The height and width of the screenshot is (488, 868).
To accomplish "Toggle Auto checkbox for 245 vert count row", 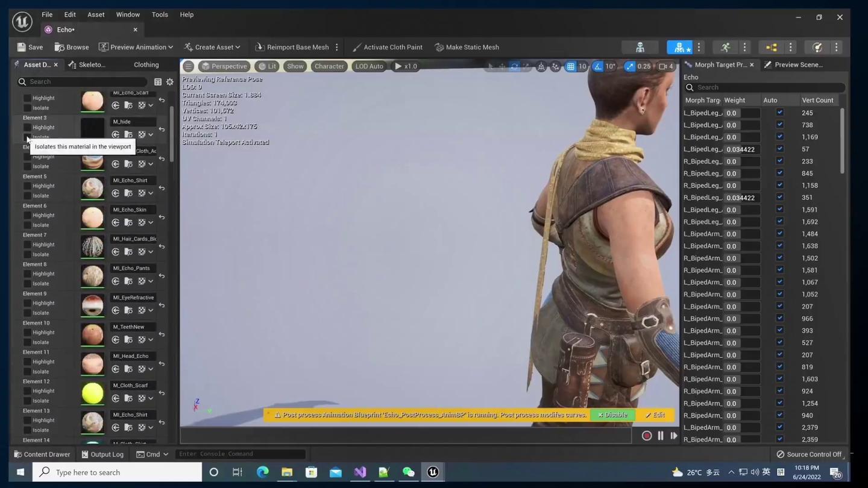I will point(779,113).
